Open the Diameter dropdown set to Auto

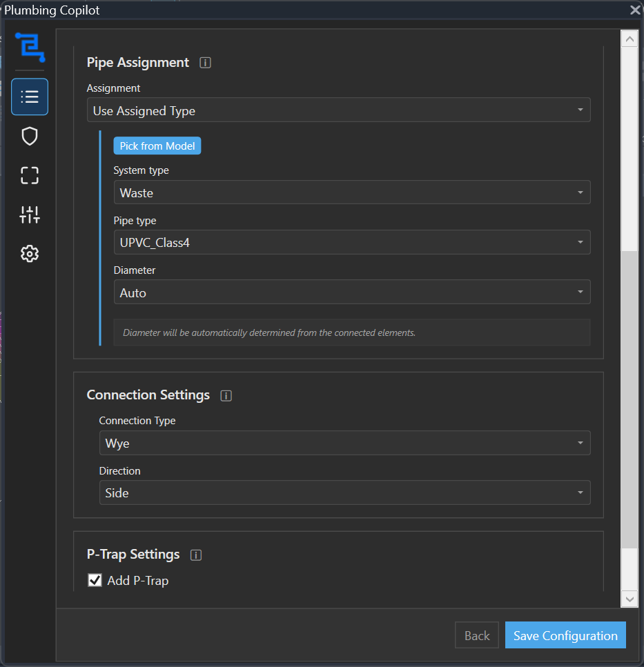point(352,292)
